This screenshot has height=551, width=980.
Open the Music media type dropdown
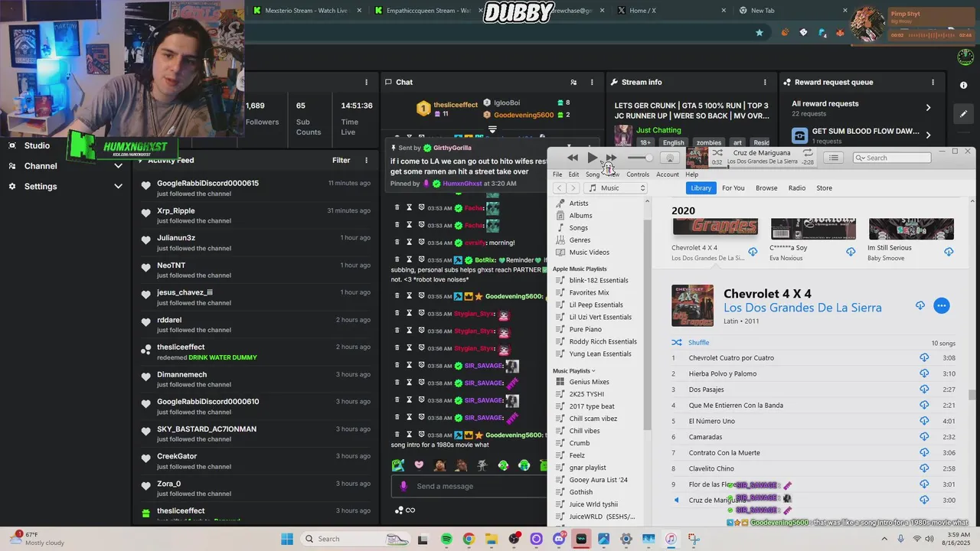pos(616,188)
